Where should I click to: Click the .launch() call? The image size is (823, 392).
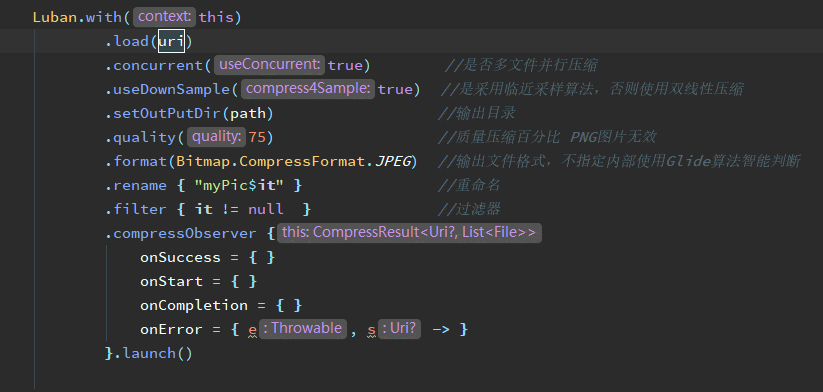click(x=153, y=354)
